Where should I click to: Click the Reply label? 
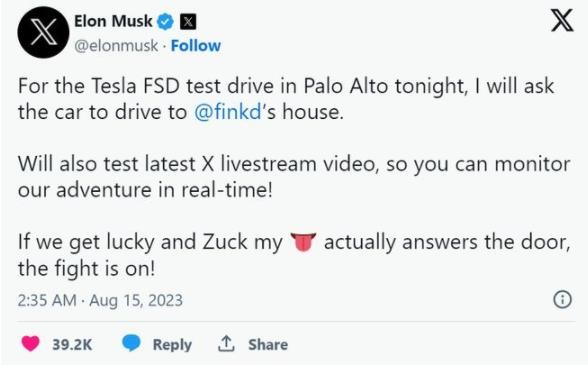(172, 344)
